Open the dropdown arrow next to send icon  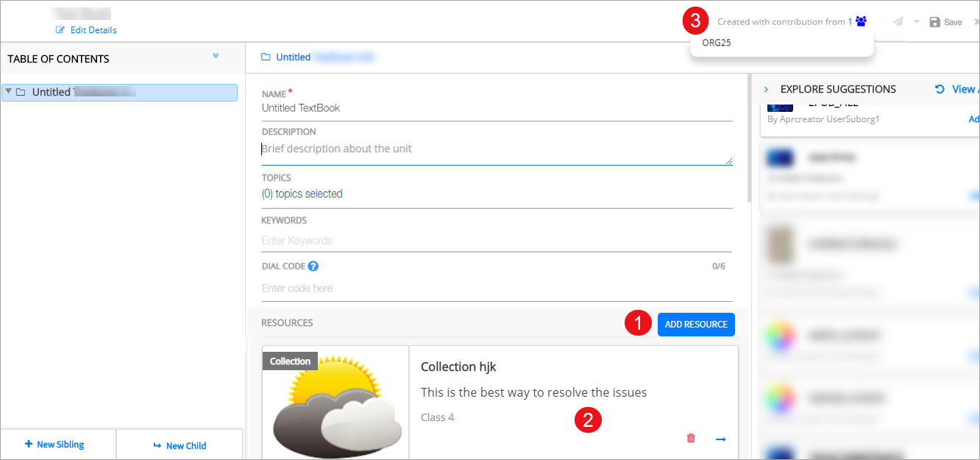(x=916, y=22)
